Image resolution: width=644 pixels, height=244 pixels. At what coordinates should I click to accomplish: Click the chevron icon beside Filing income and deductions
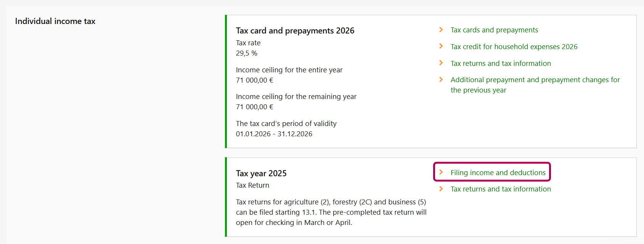[x=441, y=172]
